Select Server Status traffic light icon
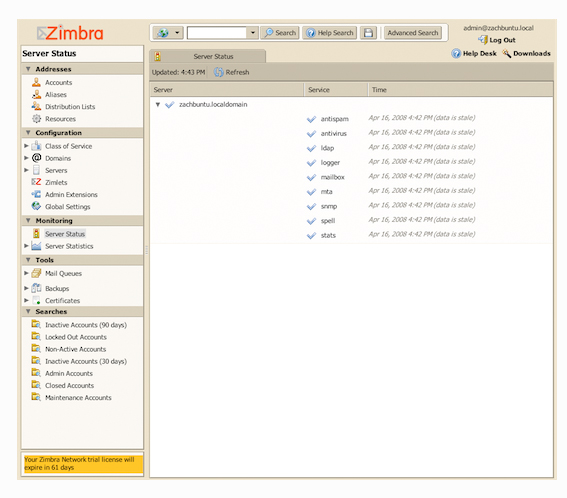This screenshot has height=498, width=567. pos(36,234)
